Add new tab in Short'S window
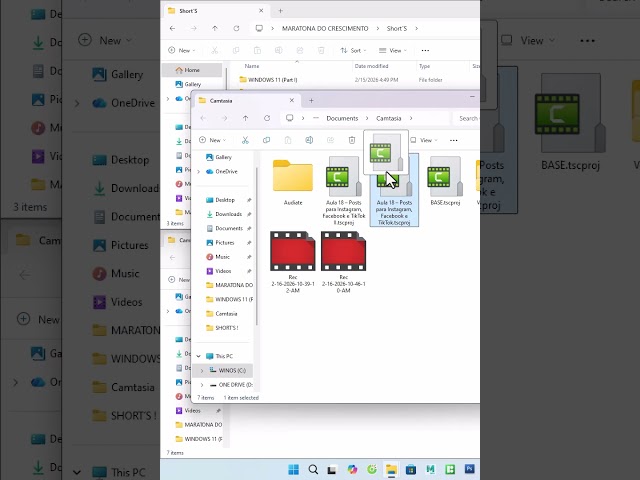 (280, 11)
